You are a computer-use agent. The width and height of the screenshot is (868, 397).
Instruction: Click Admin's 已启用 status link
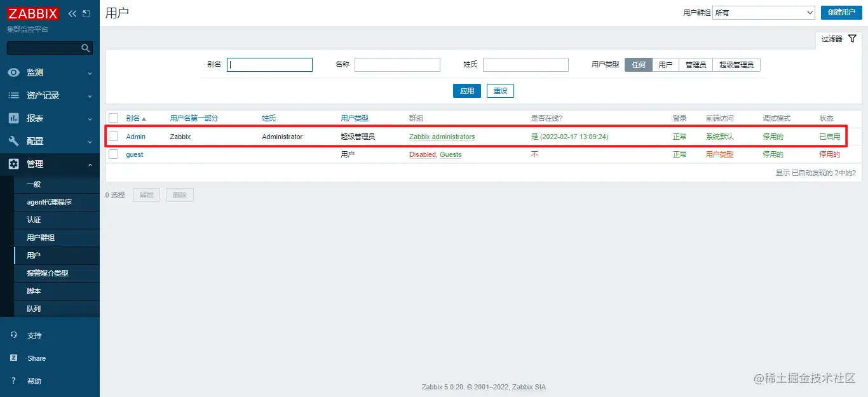pos(830,137)
